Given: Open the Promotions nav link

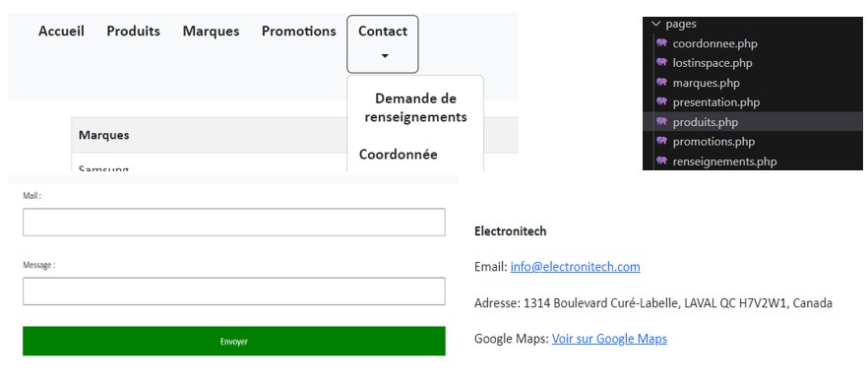Looking at the screenshot, I should click(x=299, y=32).
